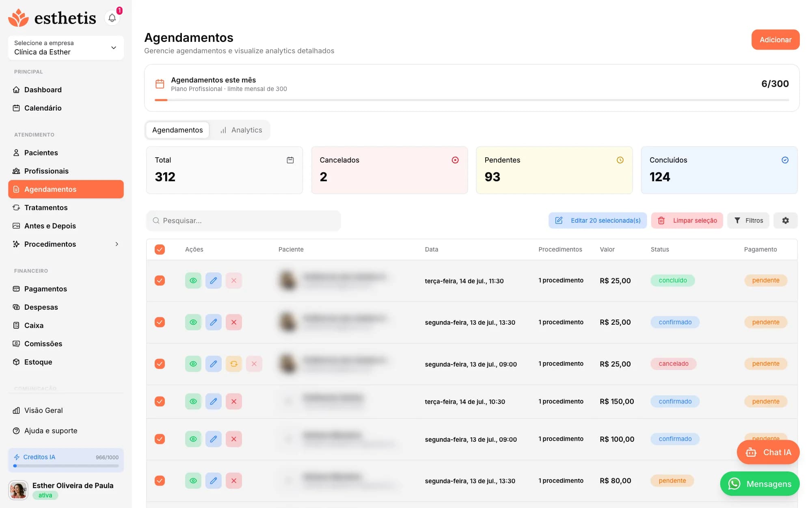
Task: Click the settings gear icon beside Filtros
Action: [x=785, y=220]
